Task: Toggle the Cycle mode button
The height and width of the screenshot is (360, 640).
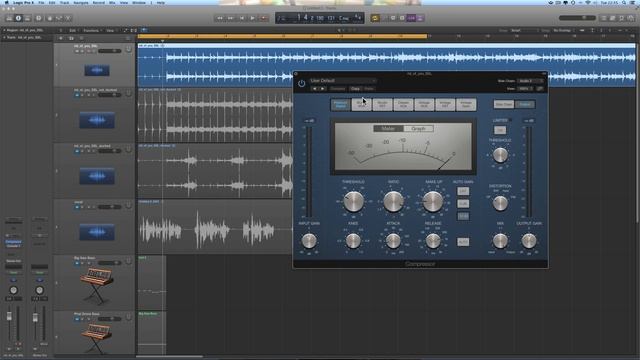Action: 375,18
